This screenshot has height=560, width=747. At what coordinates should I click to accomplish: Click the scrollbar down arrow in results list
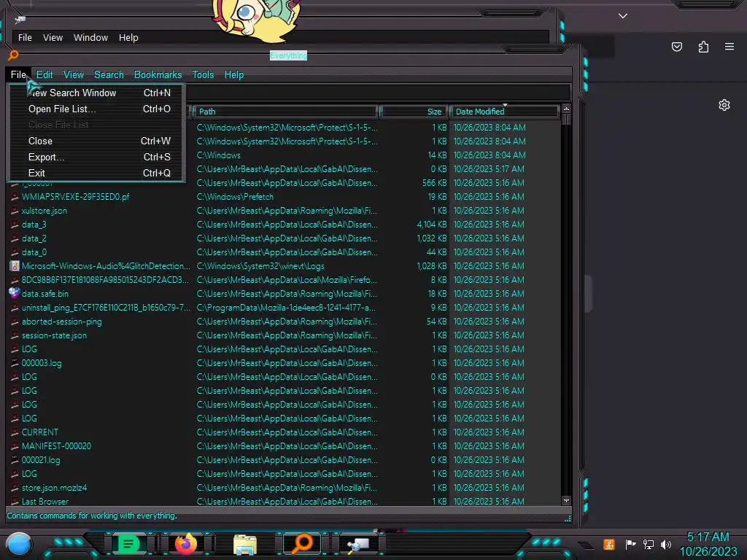pos(566,500)
